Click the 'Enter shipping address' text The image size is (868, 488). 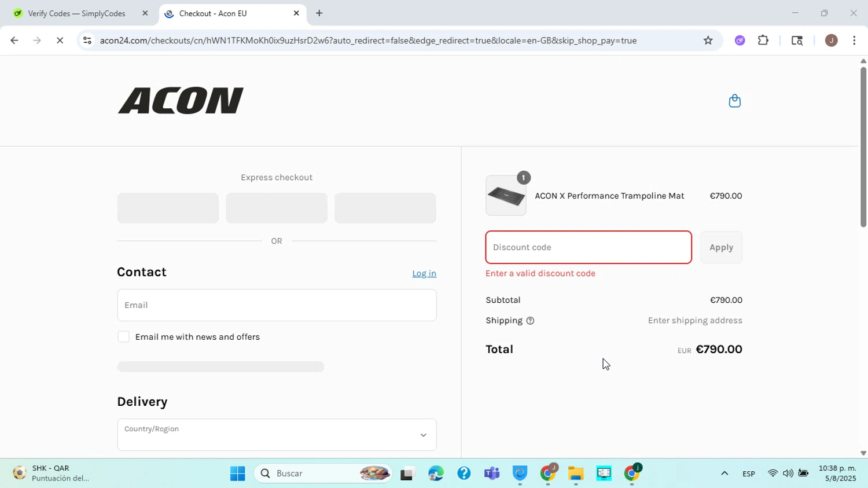(695, 321)
